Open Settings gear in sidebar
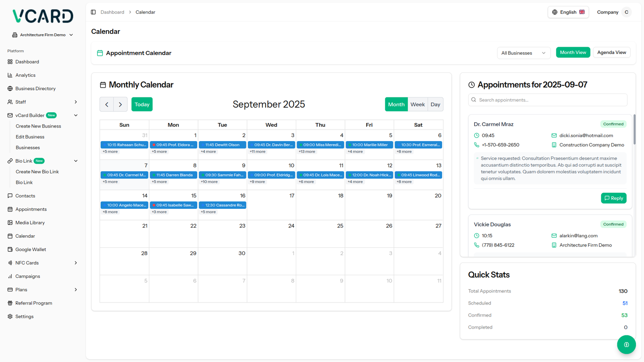 pos(10,317)
